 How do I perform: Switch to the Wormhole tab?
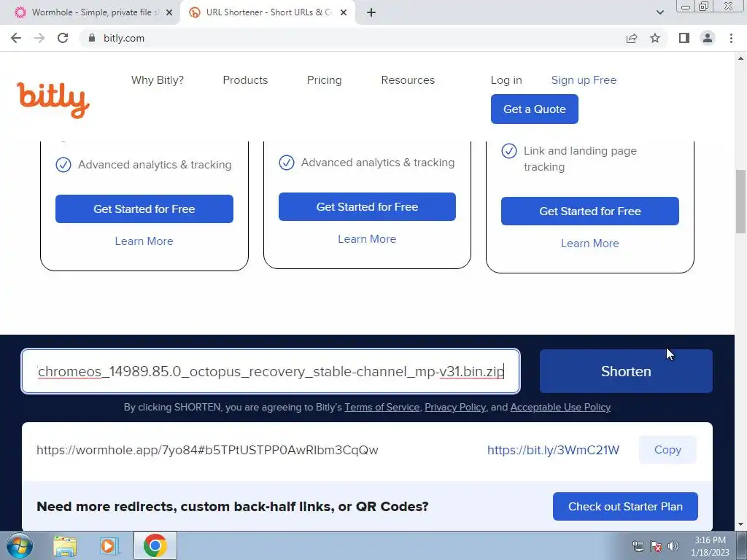90,12
